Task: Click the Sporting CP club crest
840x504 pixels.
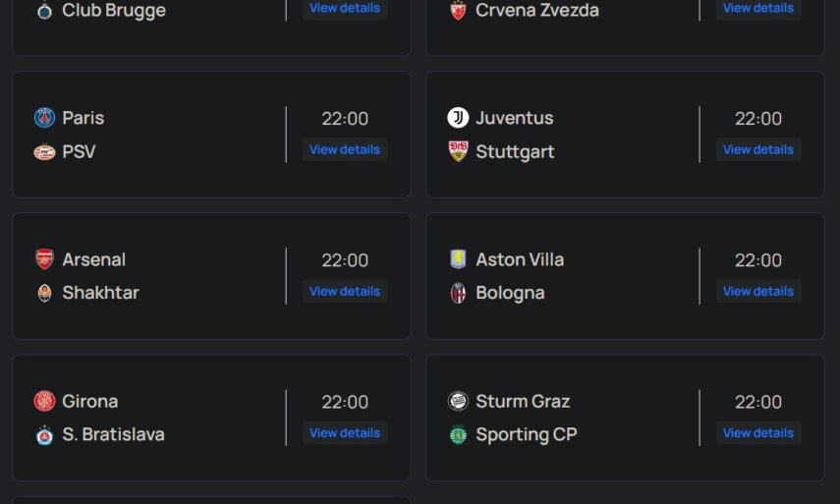Action: tap(458, 434)
